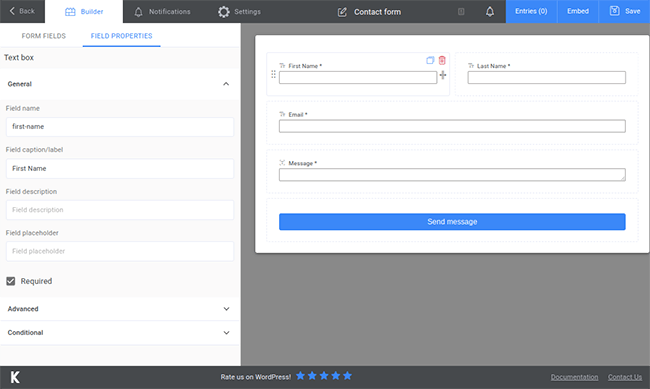The image size is (650, 389).
Task: Click the fourth rating star
Action: pyautogui.click(x=336, y=376)
